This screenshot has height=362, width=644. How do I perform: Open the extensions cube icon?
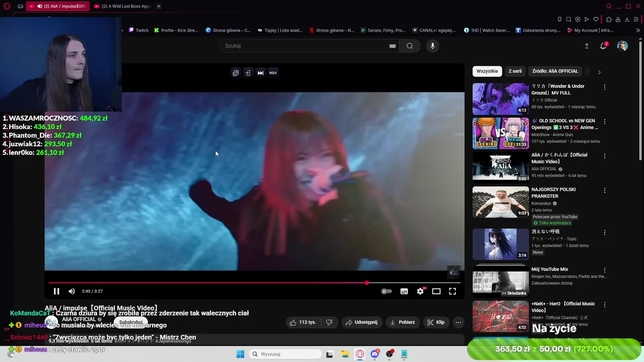(x=609, y=20)
